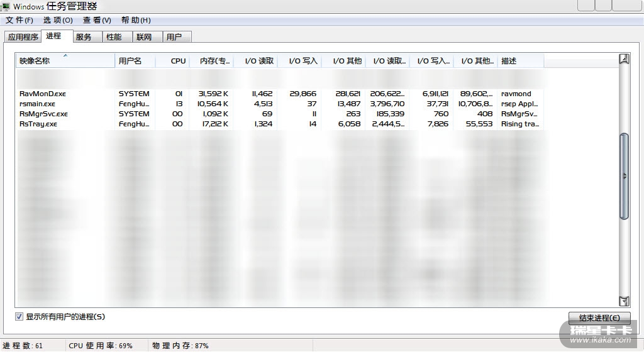Sort by truncated I/O 其他... column header
The width and height of the screenshot is (644, 352).
tap(475, 61)
